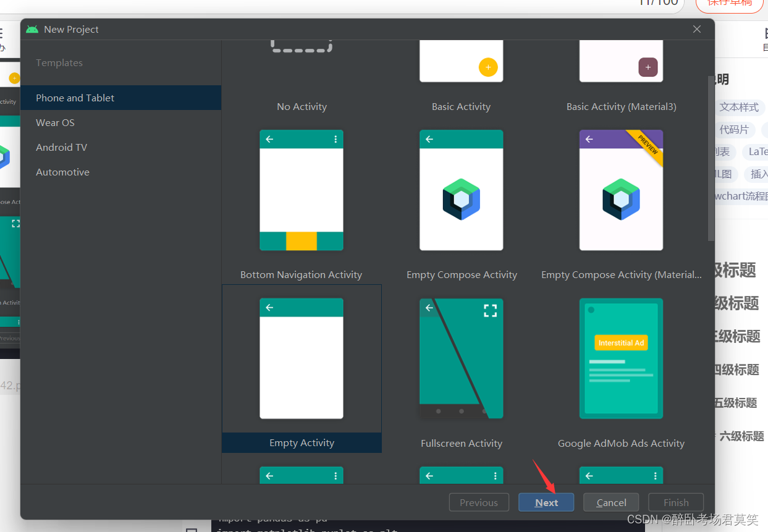Click the Fullscreen Activity label
The height and width of the screenshot is (532, 768).
tap(462, 443)
